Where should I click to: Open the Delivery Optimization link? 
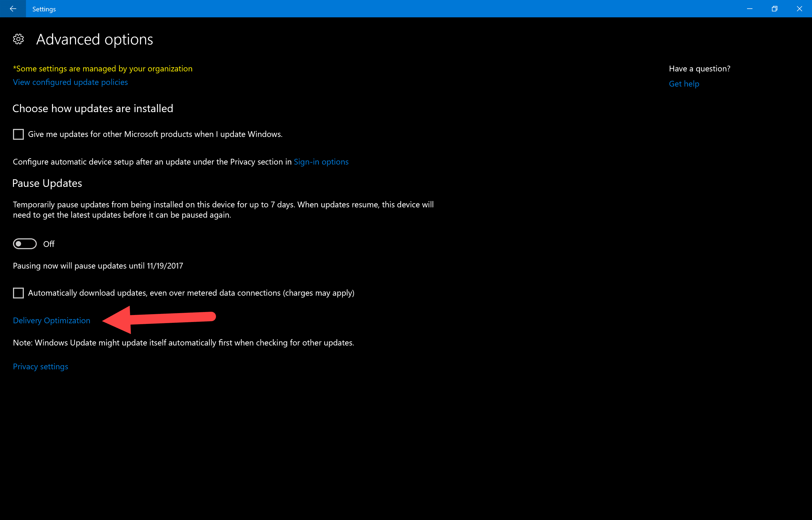click(x=52, y=320)
